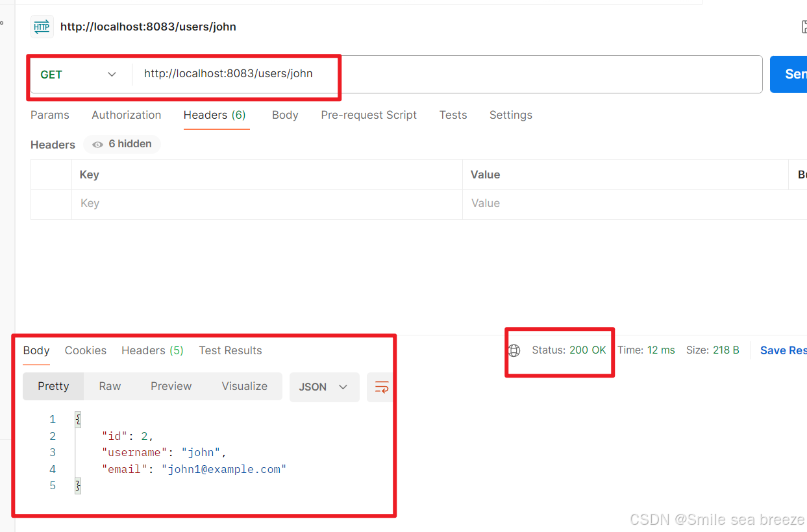Open the request Settings tab
This screenshot has height=532, width=807.
click(511, 115)
